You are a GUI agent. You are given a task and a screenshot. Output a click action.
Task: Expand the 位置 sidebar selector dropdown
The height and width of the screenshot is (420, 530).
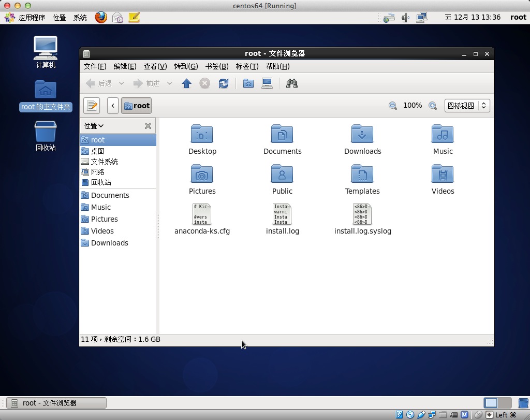coord(94,126)
